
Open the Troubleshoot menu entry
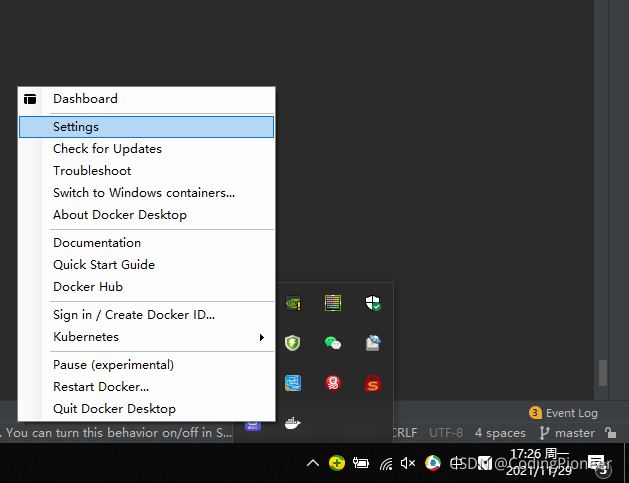pyautogui.click(x=146, y=171)
